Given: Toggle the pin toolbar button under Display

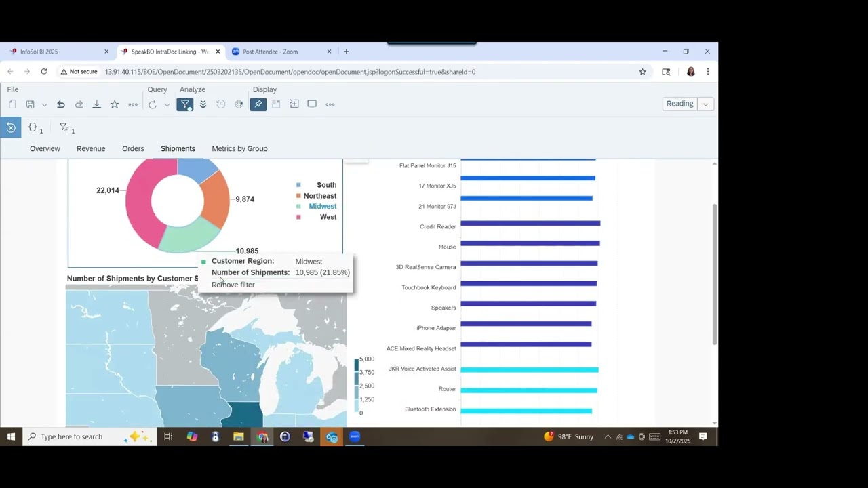Looking at the screenshot, I should (258, 104).
